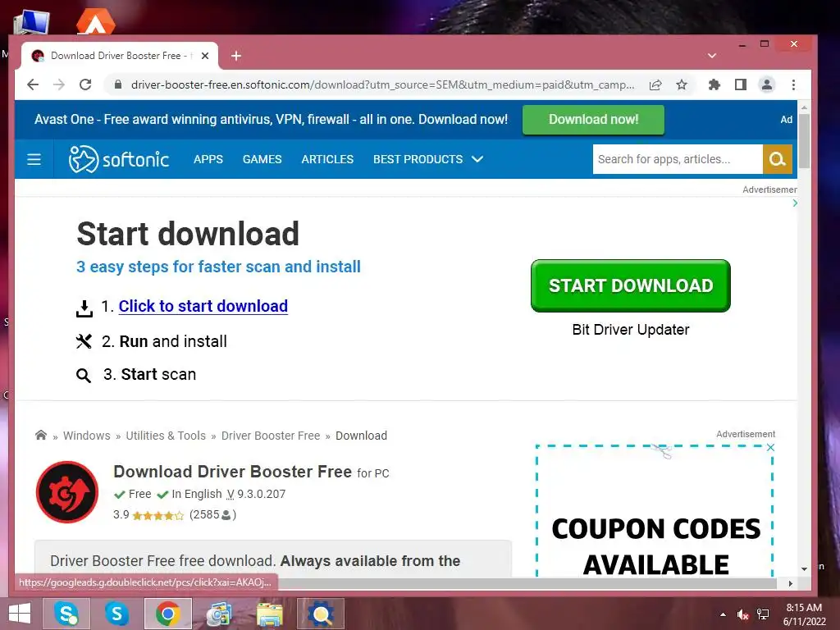Open Chrome three-dot menu
Screen dimensions: 840x630
(x=793, y=84)
